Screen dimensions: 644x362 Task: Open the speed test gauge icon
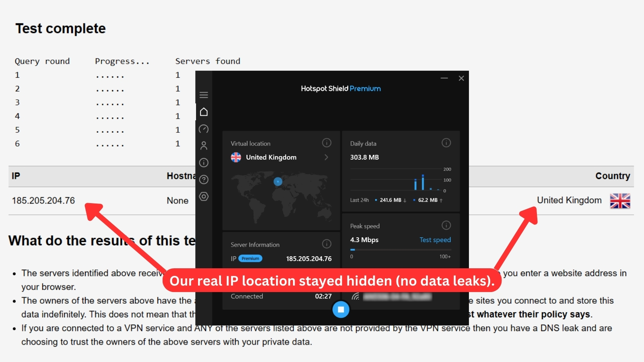(x=204, y=129)
